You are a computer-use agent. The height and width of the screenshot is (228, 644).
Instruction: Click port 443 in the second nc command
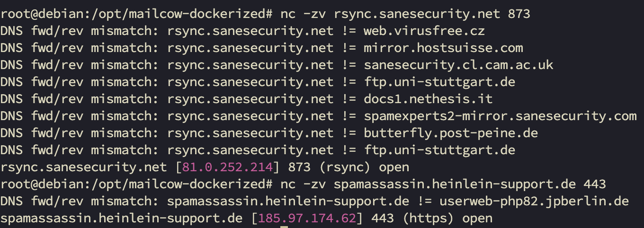click(x=594, y=184)
